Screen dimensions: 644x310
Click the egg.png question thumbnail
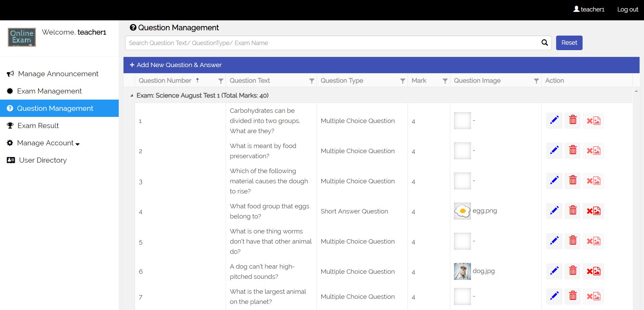coord(462,211)
